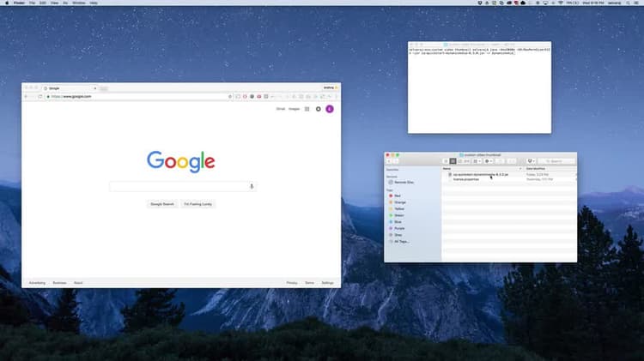Open the Advertising footer link
This screenshot has width=644, height=361.
coord(37,283)
